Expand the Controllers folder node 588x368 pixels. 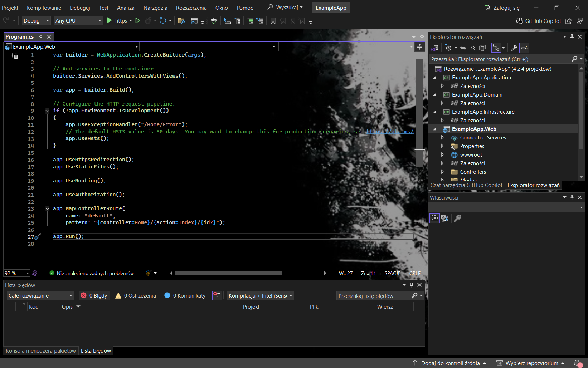pos(442,172)
